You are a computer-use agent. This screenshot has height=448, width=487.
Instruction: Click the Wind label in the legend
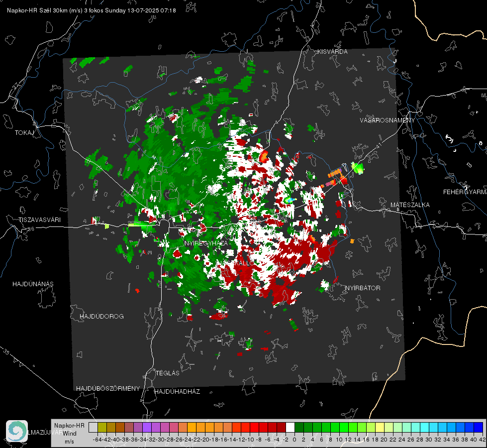tap(70, 434)
